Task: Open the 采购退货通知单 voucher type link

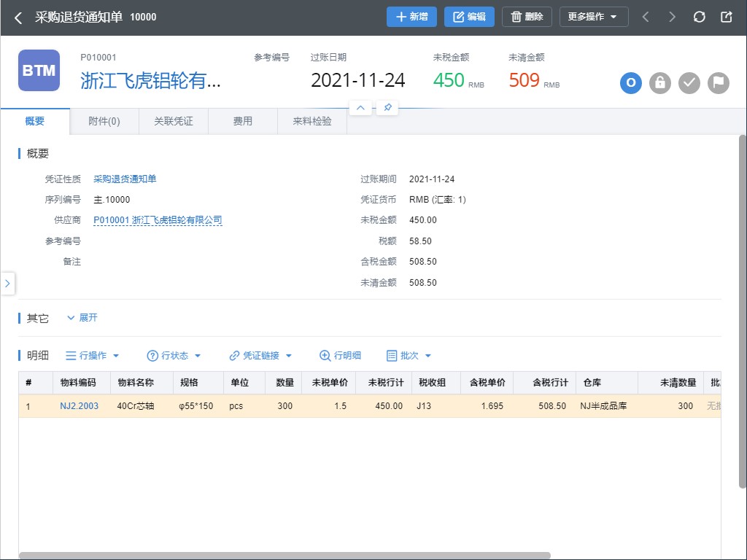Action: pyautogui.click(x=125, y=179)
